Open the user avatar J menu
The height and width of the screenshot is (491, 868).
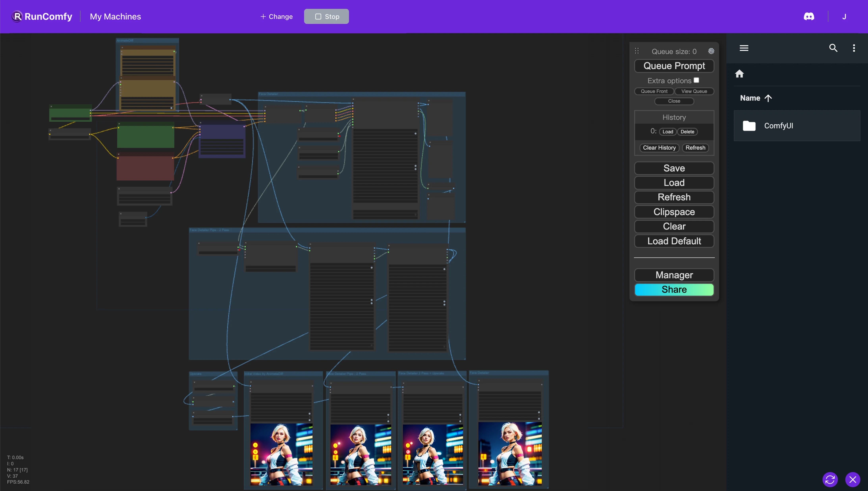coord(844,16)
